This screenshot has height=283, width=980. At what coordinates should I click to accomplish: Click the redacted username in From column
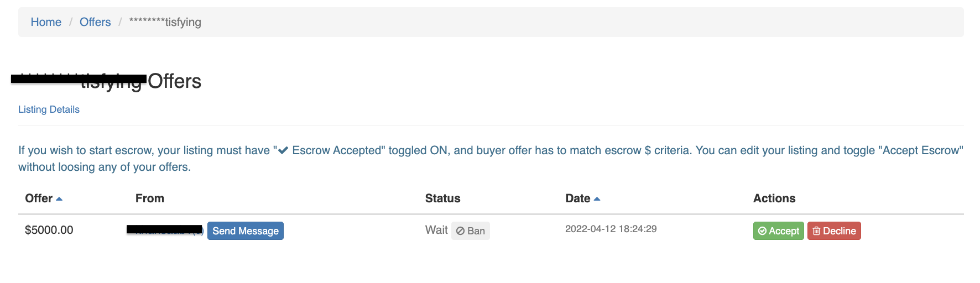point(165,229)
